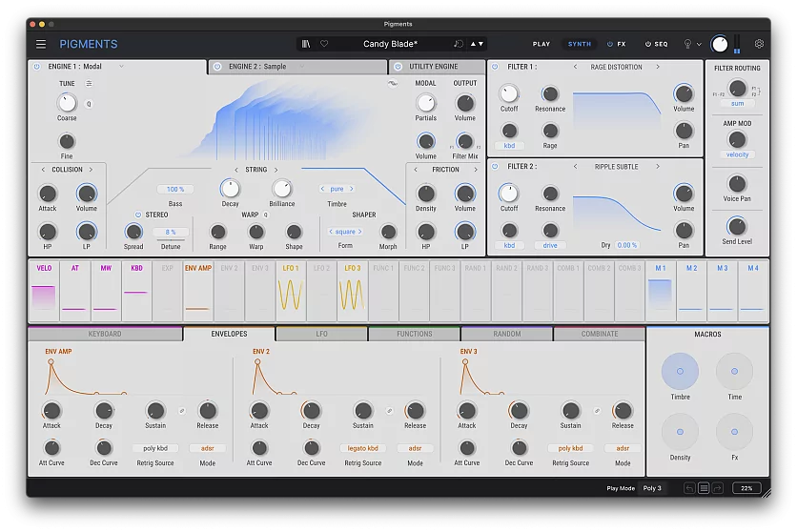Viewport: 797px width, 532px height.
Task: Select next Filter 1 type after RAGE DISTORTION
Action: pyautogui.click(x=658, y=67)
